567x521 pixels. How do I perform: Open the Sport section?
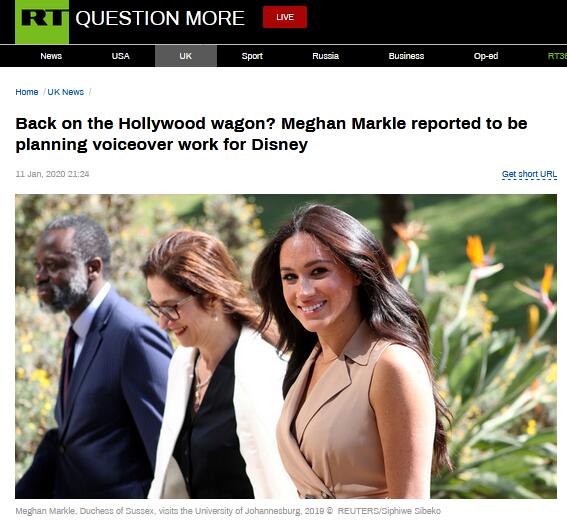[x=252, y=56]
